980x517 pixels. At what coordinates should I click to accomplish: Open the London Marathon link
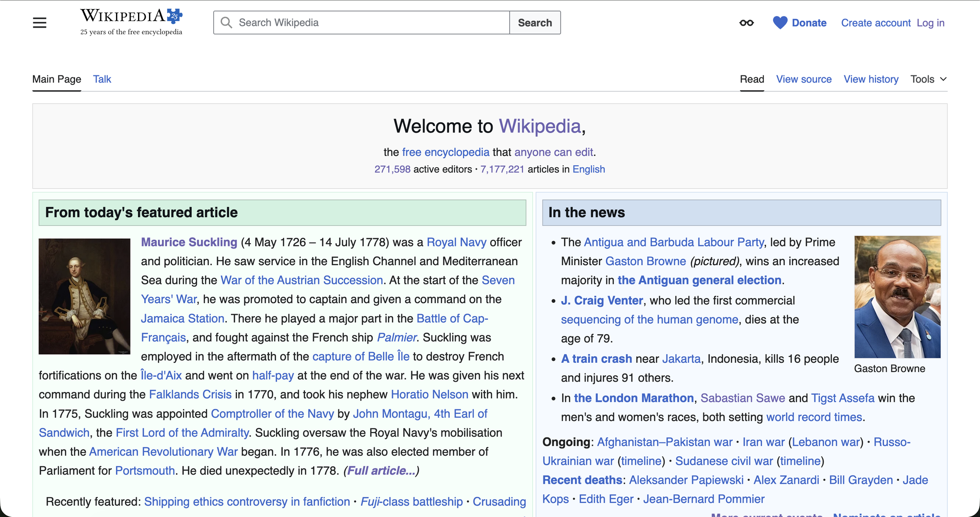(x=634, y=398)
